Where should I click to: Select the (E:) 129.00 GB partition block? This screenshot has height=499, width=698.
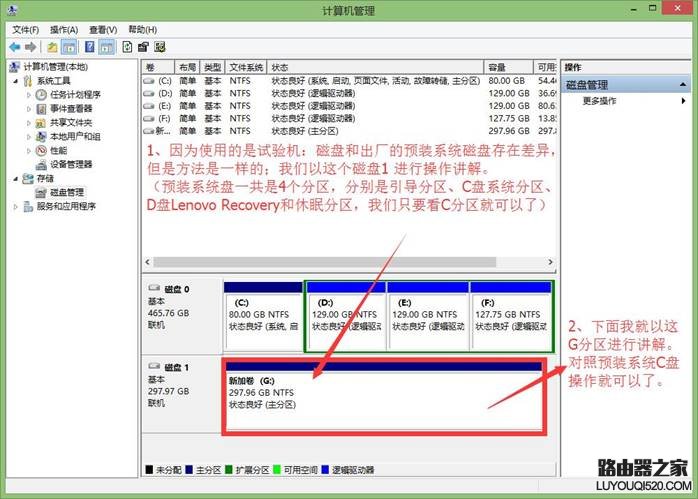click(x=428, y=316)
